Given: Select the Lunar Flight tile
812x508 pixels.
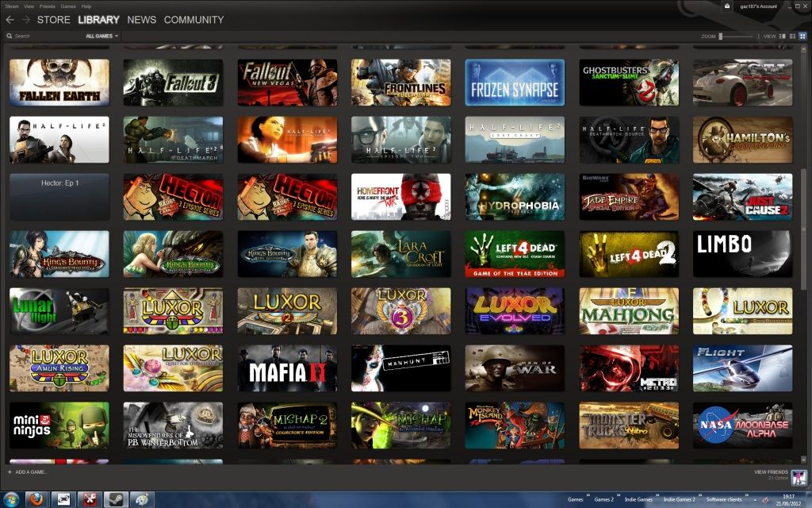Looking at the screenshot, I should pos(59,311).
